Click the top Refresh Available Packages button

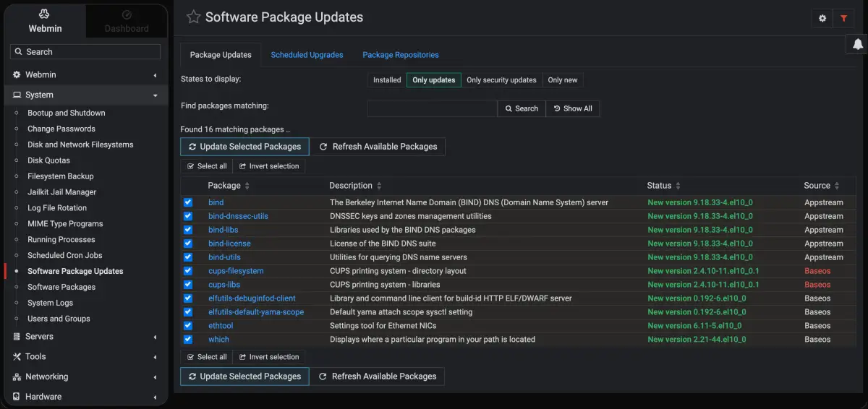coord(378,147)
